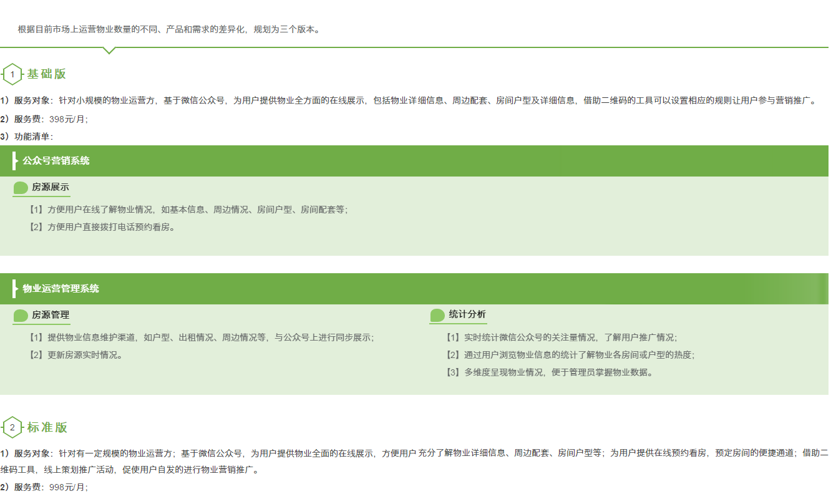Image resolution: width=836 pixels, height=504 pixels.
Task: Click the 公众号营销系统 section header
Action: [x=56, y=161]
